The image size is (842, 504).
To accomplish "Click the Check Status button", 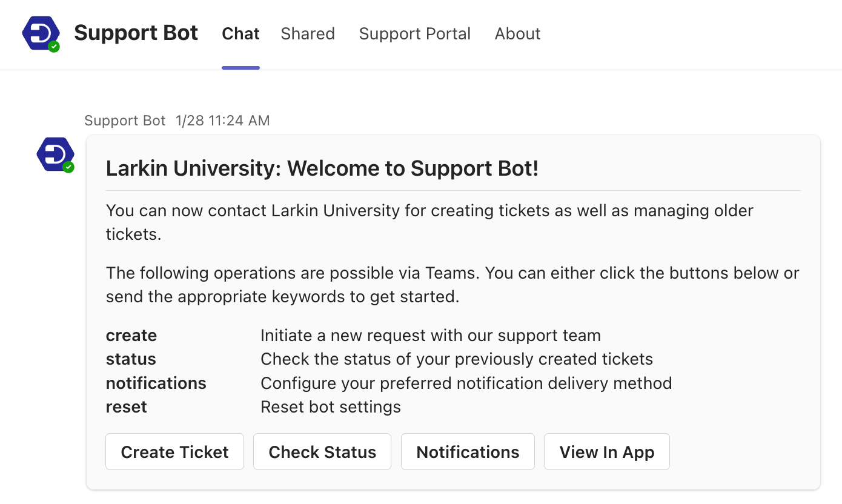I will [x=322, y=452].
